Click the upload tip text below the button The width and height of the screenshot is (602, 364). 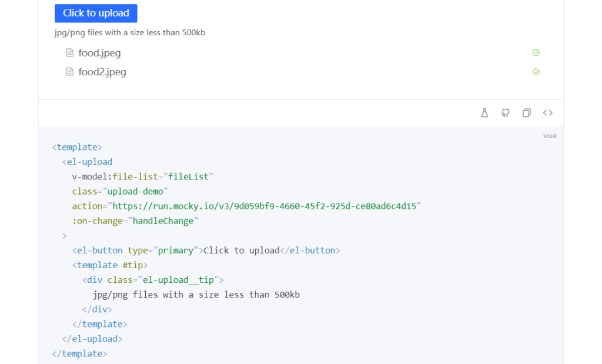click(130, 32)
